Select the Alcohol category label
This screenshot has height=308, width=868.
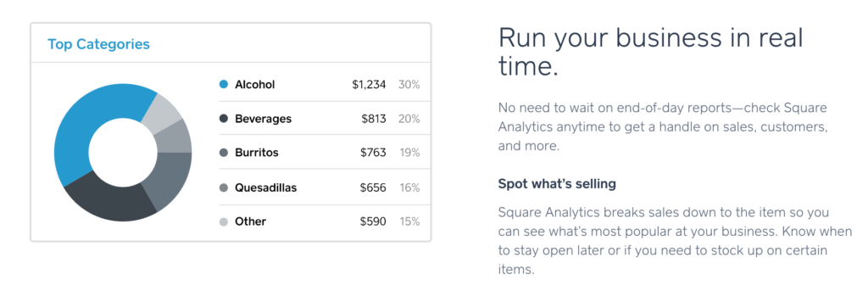point(254,85)
